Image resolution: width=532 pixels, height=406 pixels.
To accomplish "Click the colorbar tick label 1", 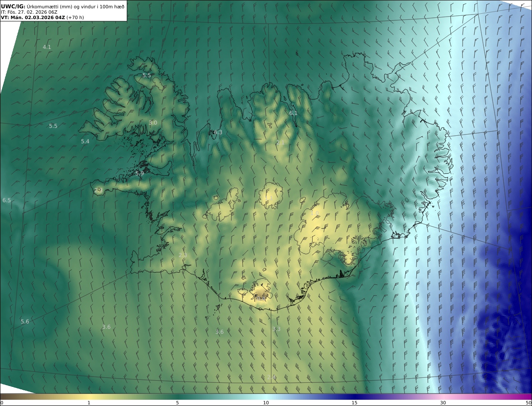I will (x=89, y=403).
